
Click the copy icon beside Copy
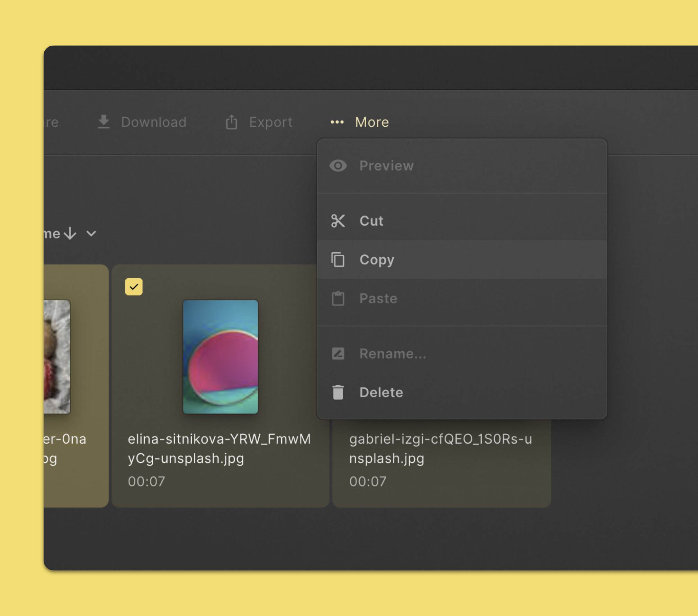click(x=338, y=260)
